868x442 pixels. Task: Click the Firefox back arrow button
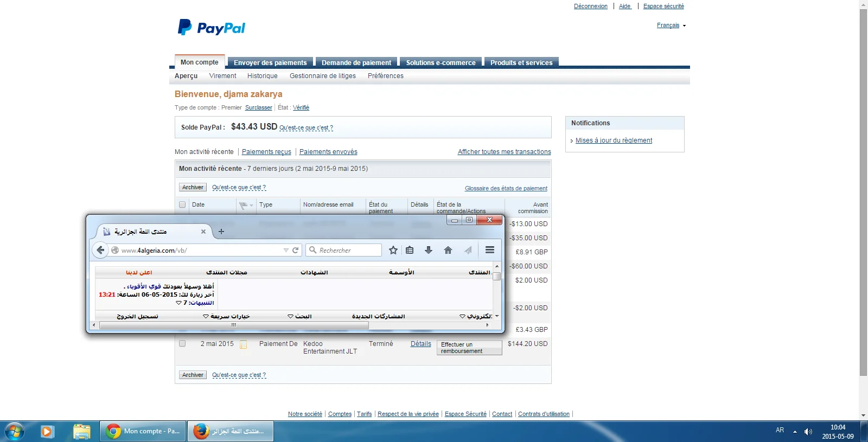(100, 250)
